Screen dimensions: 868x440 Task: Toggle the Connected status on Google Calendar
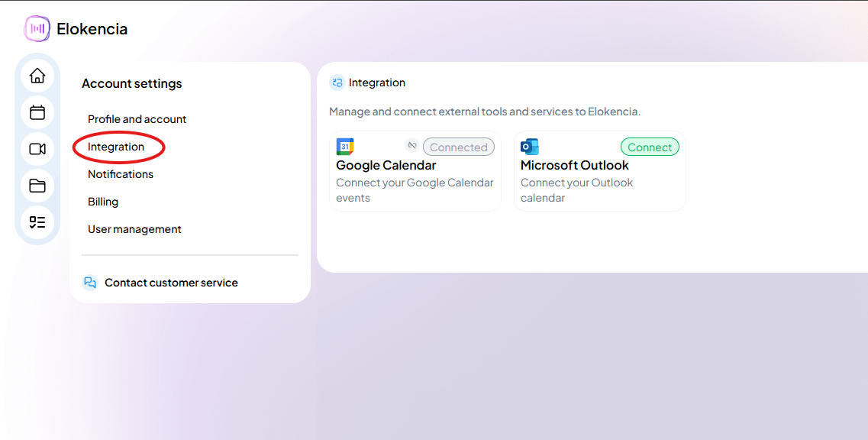(x=458, y=147)
